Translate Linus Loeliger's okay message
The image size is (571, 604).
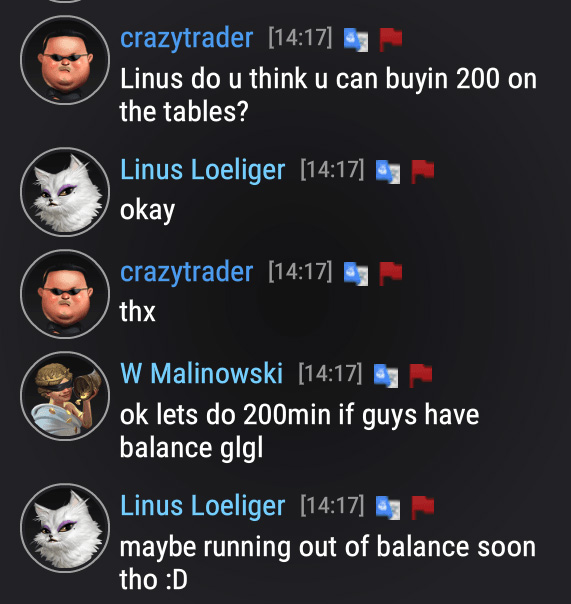(x=388, y=171)
